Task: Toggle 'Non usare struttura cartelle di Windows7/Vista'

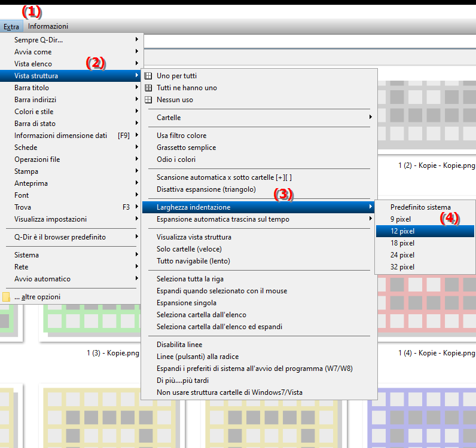Action: coord(259,392)
